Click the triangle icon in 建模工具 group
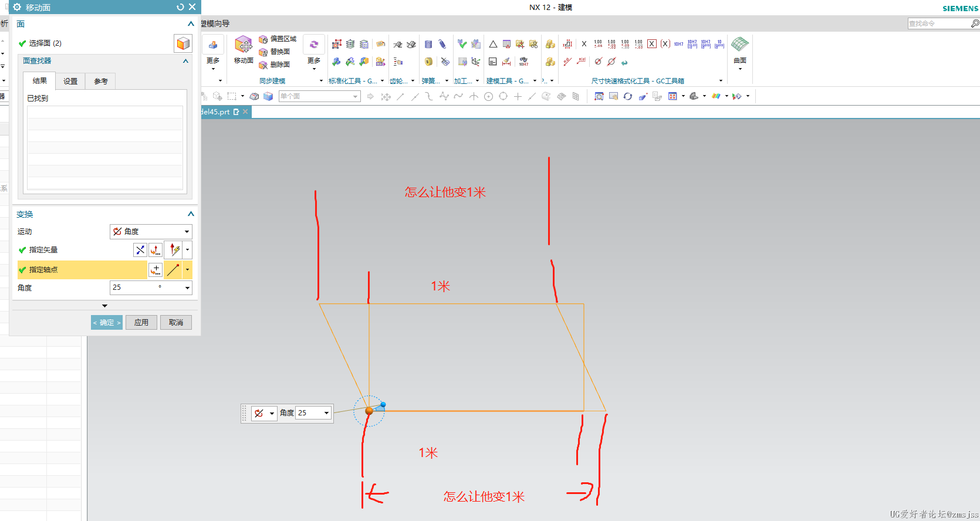 [493, 44]
